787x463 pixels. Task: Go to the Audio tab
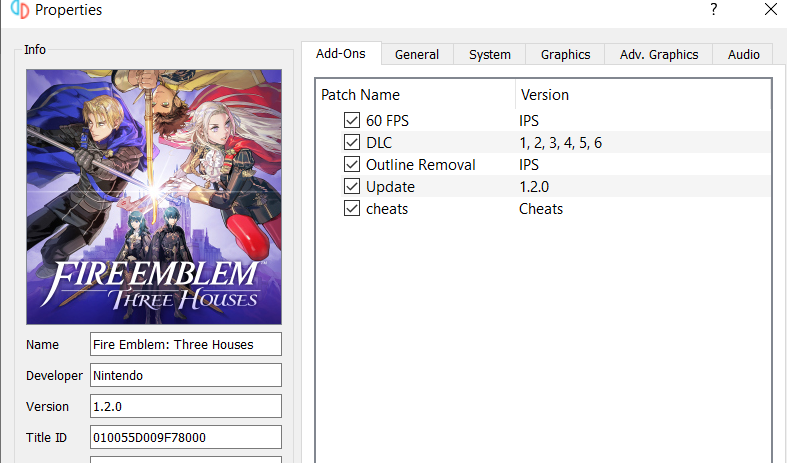pyautogui.click(x=743, y=54)
